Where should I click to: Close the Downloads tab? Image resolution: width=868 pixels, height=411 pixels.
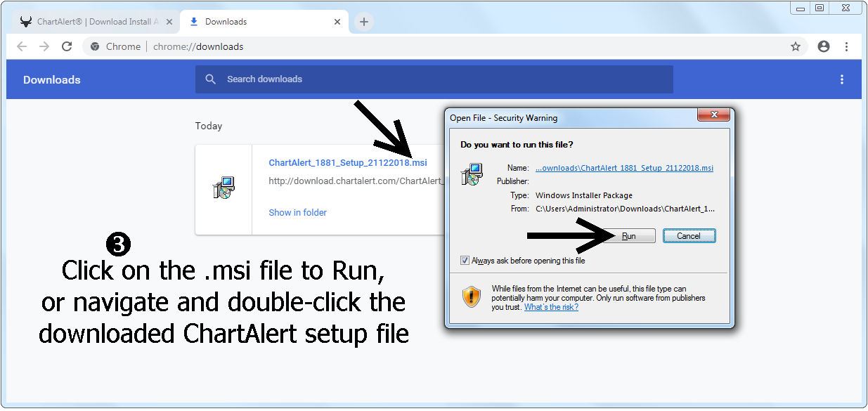click(x=337, y=22)
